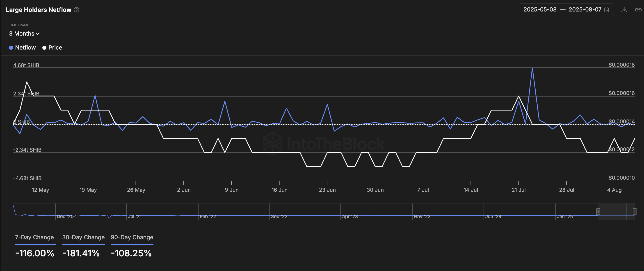Select the 30-Day Change tab
Image resolution: width=644 pixels, height=271 pixels.
click(83, 237)
